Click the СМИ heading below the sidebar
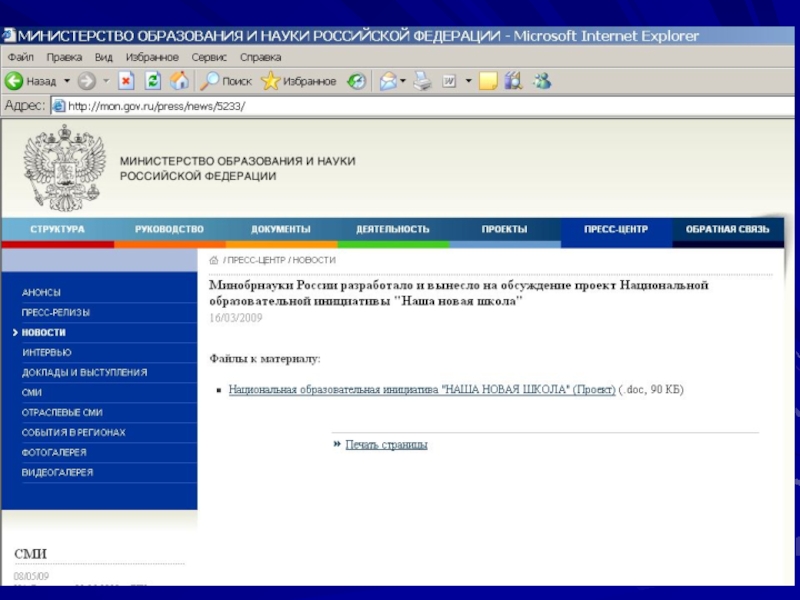Screen dimensions: 800x600 (x=31, y=554)
